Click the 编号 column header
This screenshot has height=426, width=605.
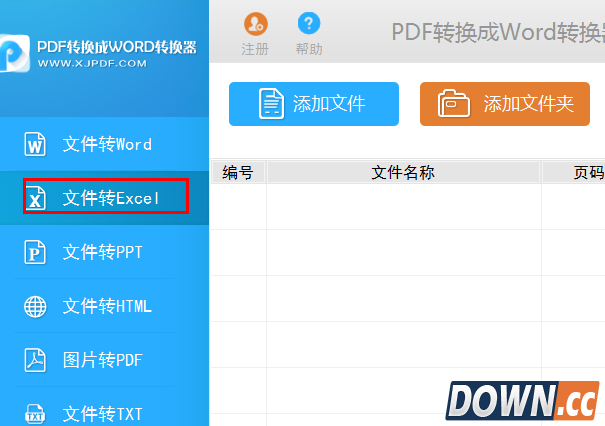coord(238,172)
